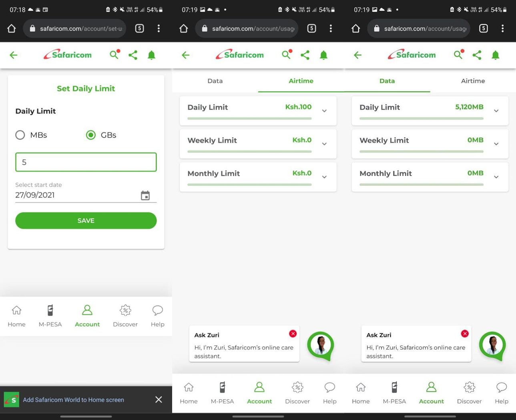Image resolution: width=516 pixels, height=420 pixels.
Task: Open Help in bottom nav of Data screen
Action: click(501, 393)
